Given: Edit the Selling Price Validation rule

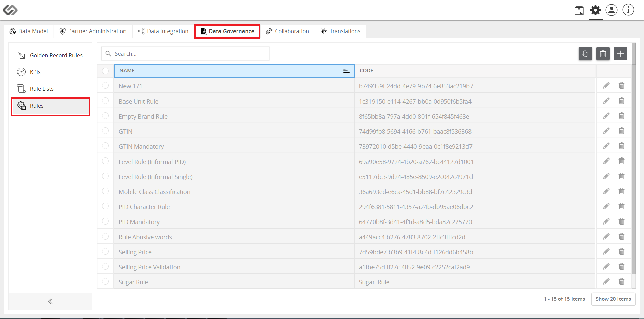Looking at the screenshot, I should pyautogui.click(x=606, y=267).
